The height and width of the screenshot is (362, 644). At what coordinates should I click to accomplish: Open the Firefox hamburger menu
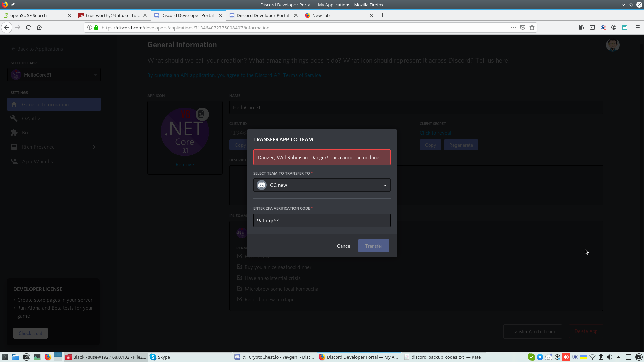pos(638,27)
